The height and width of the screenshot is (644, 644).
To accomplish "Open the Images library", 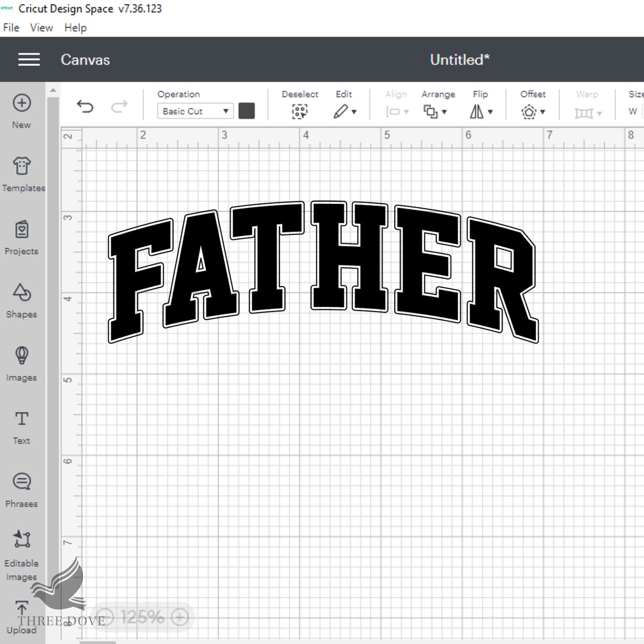I will [x=21, y=365].
